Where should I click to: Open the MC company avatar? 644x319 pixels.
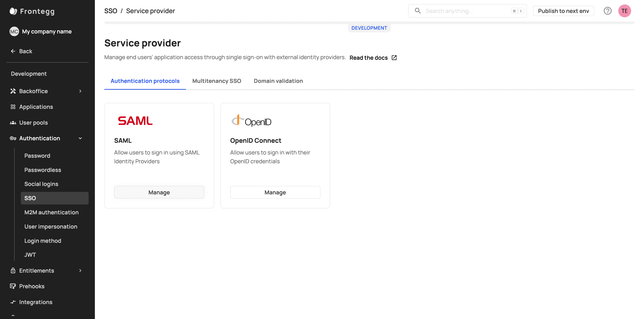point(14,31)
